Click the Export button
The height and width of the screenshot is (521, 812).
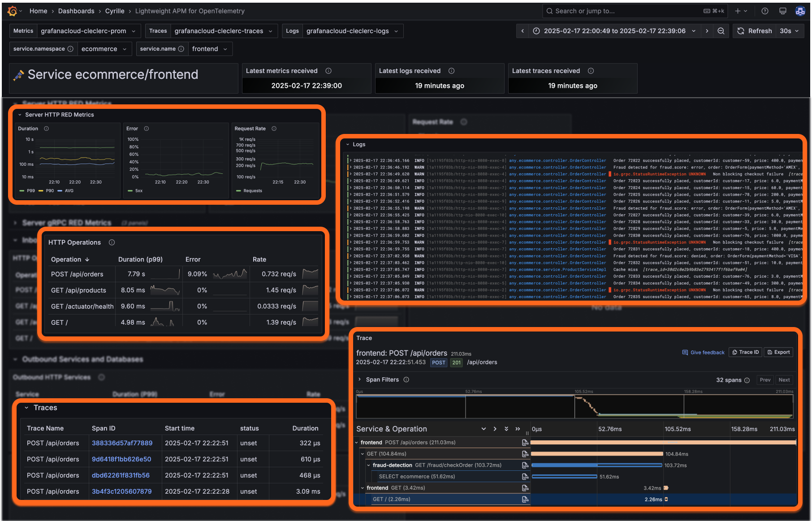click(778, 352)
